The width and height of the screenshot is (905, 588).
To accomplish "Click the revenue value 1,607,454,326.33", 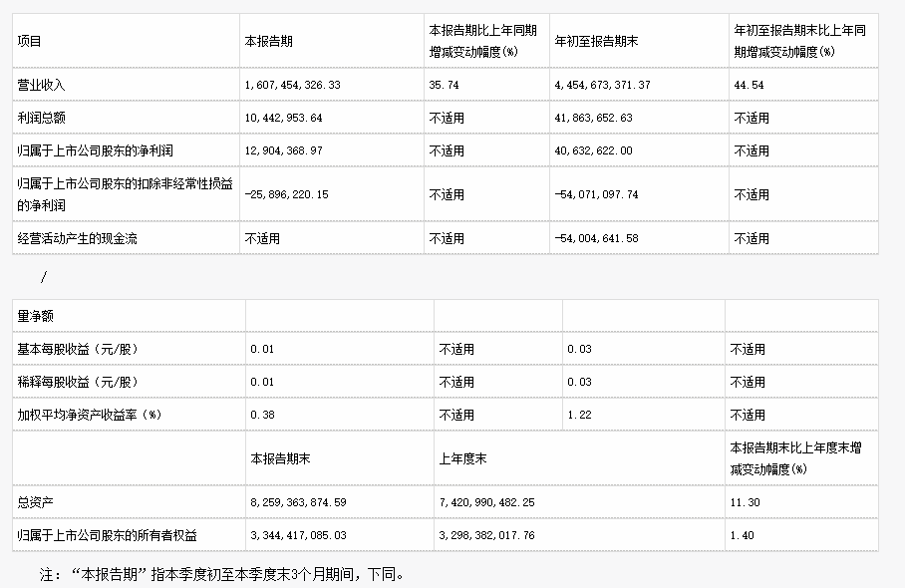I will coord(306,85).
